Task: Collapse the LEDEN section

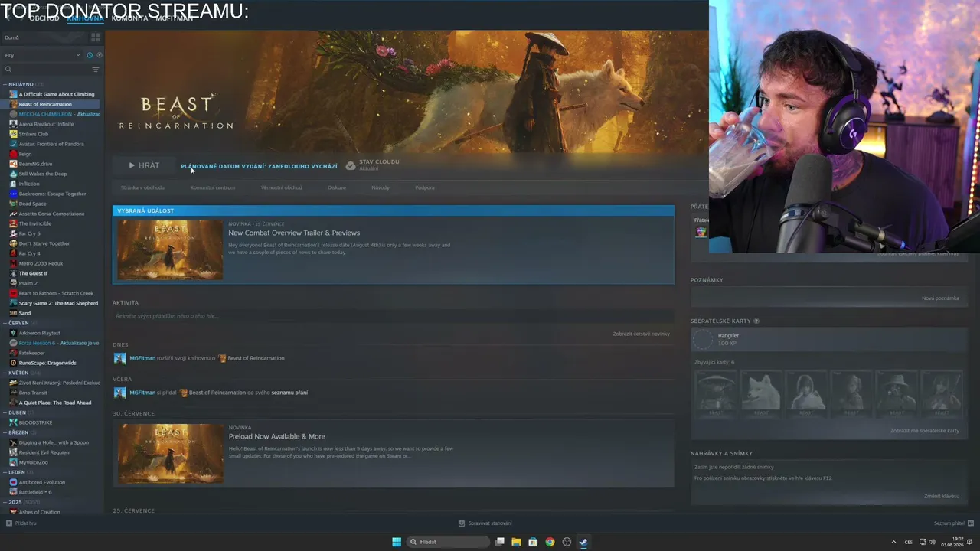Action: [x=5, y=472]
